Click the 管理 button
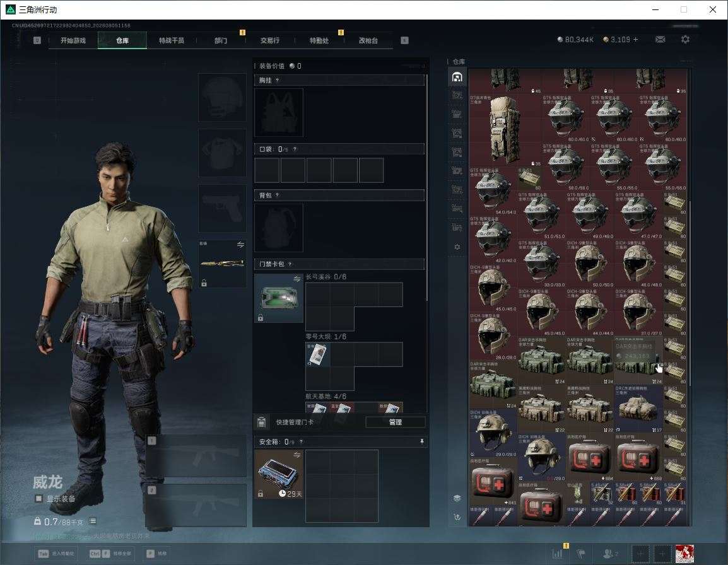 point(395,422)
